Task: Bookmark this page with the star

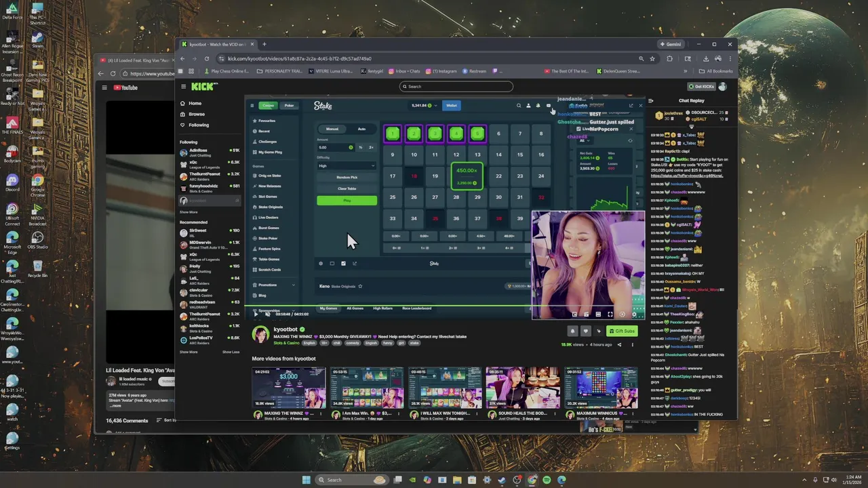Action: (x=652, y=58)
